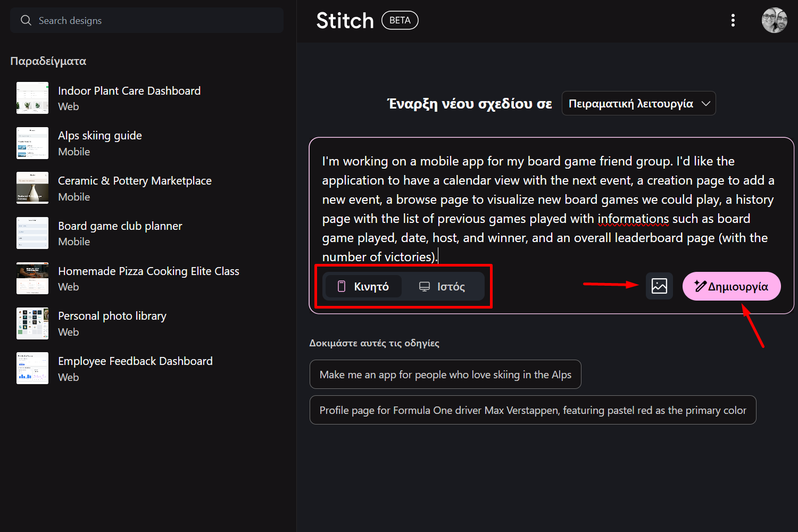Select Indoor Plant Care Dashboard title text
The image size is (798, 532).
(x=129, y=91)
